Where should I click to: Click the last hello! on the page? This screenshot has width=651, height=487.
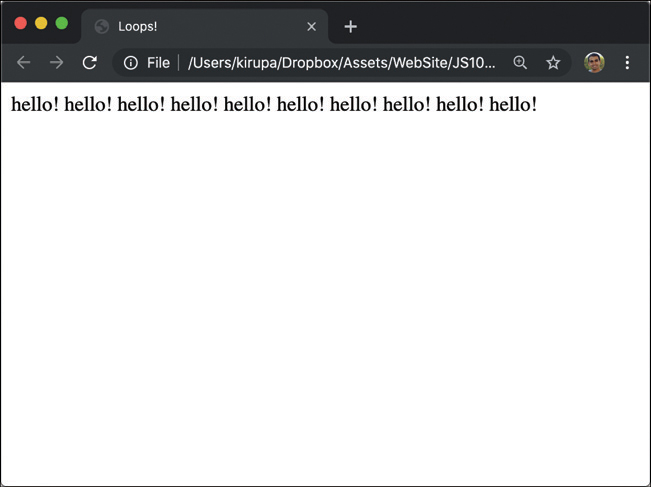click(513, 104)
